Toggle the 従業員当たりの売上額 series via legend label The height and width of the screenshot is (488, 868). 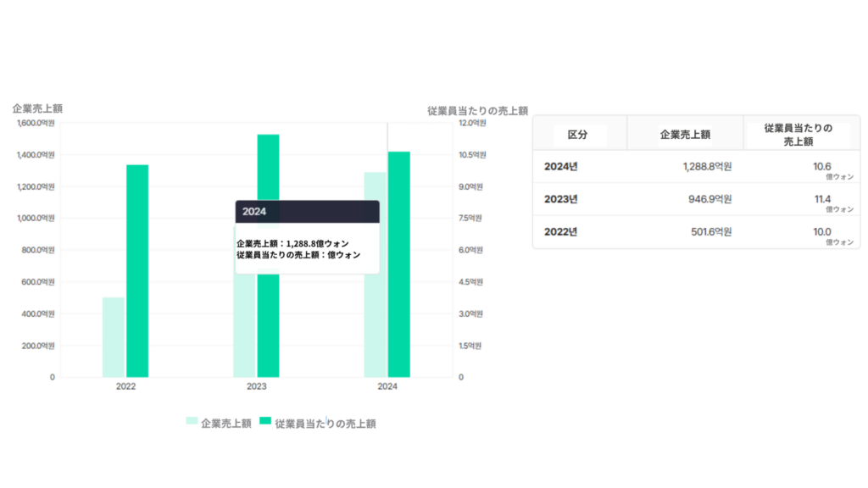[325, 424]
